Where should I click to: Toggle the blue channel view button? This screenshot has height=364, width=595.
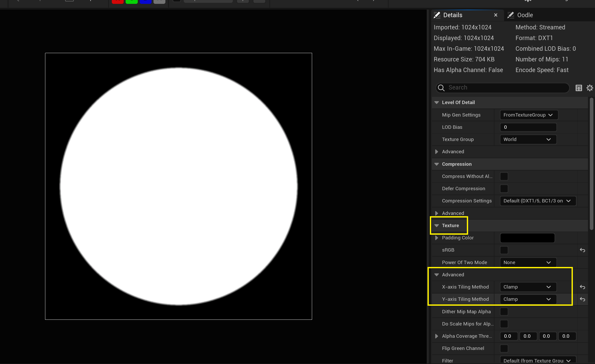pyautogui.click(x=145, y=1)
